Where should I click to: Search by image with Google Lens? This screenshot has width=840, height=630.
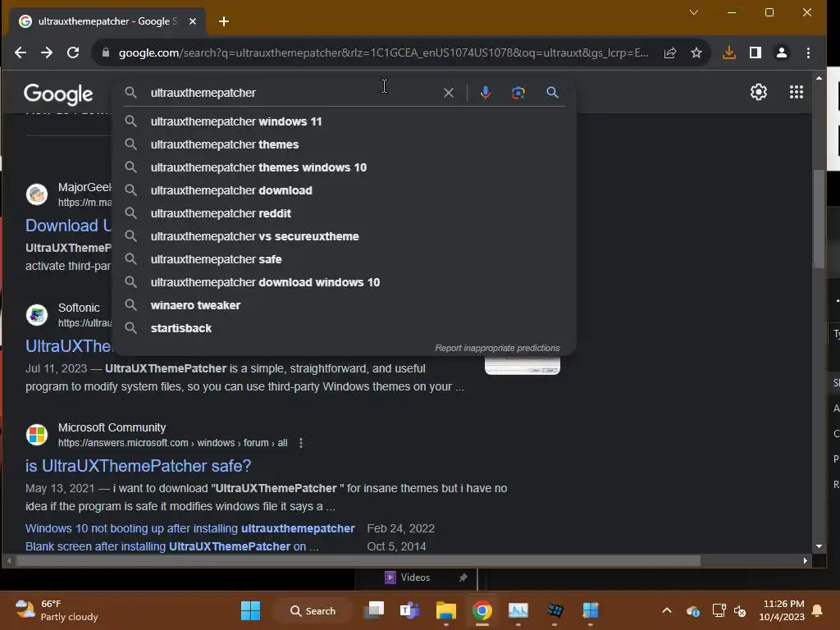pos(518,93)
